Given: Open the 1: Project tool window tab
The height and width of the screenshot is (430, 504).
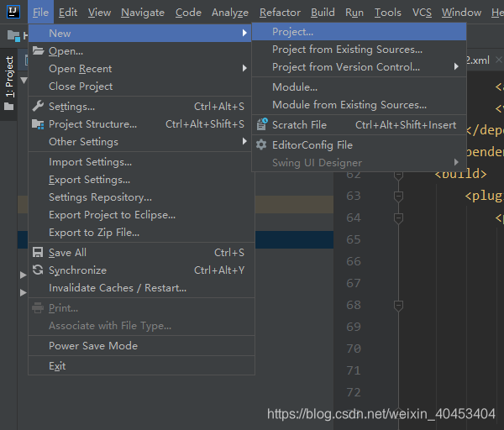Looking at the screenshot, I should 8,84.
